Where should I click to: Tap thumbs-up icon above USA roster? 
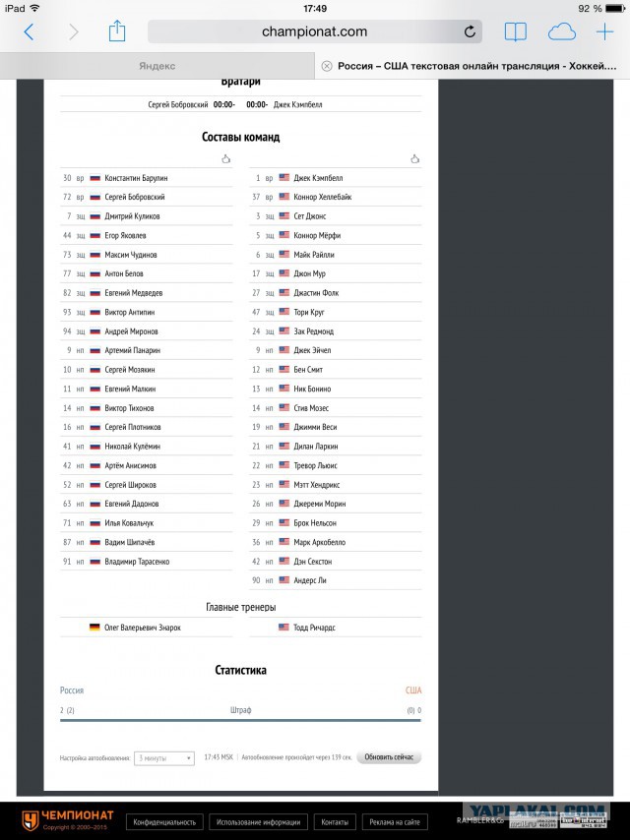(x=415, y=159)
